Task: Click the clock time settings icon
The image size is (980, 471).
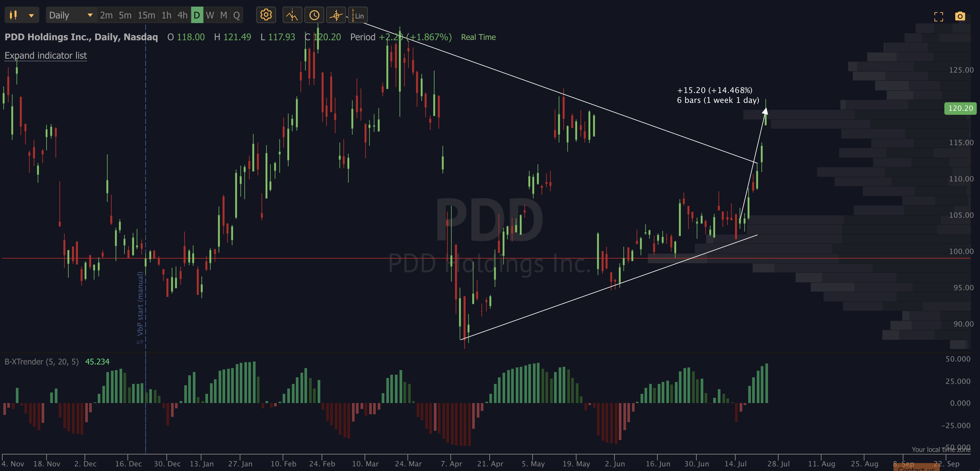Action: 314,15
